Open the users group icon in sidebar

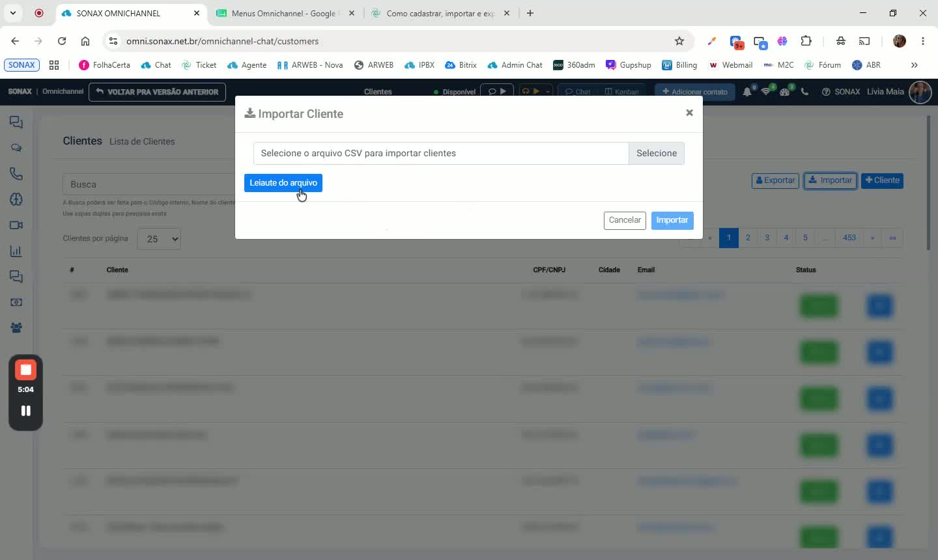point(16,328)
